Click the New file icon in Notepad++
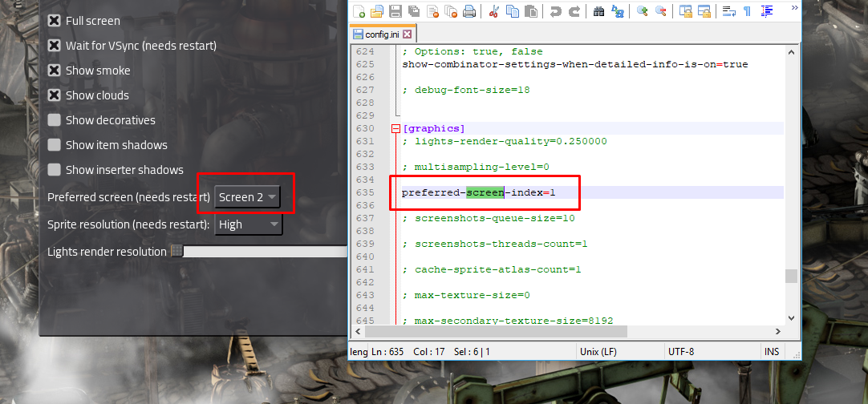868x404 pixels. pyautogui.click(x=359, y=11)
